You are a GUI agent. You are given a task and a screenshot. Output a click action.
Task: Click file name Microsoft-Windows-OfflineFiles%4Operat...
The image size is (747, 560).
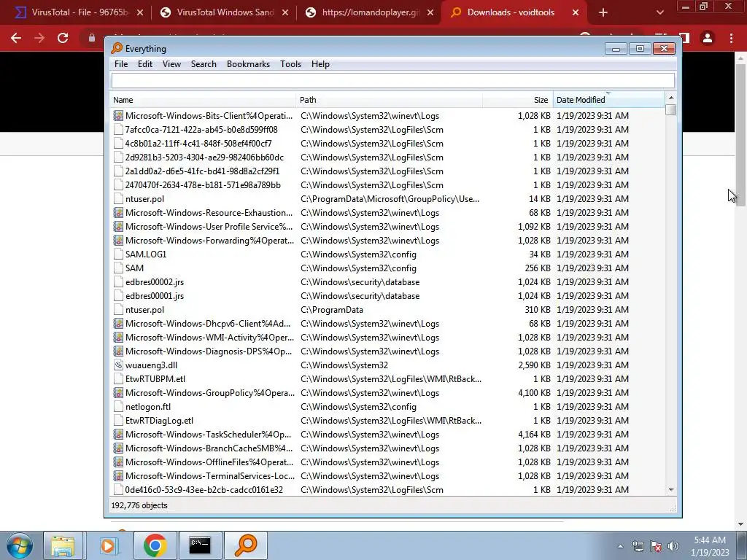pos(209,462)
